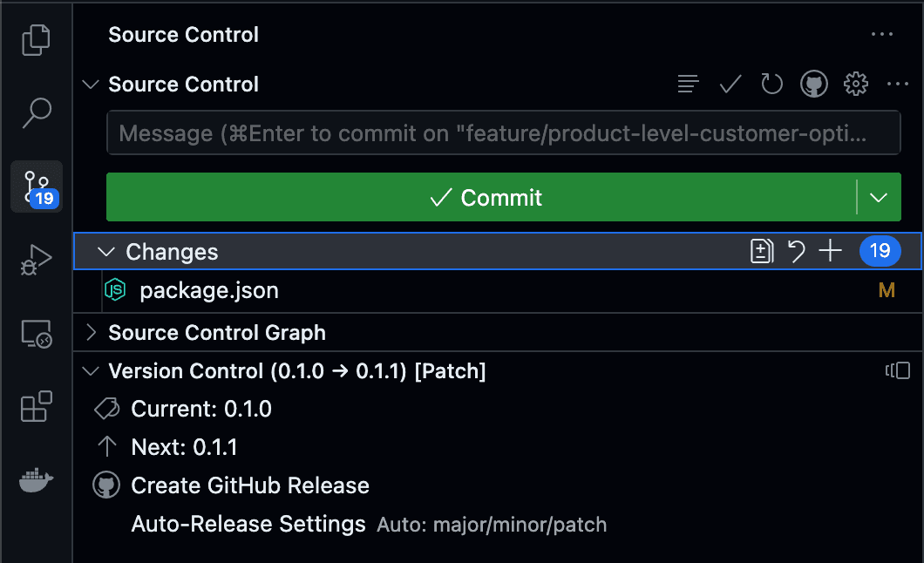Refresh source control with circular arrow icon
The image size is (924, 563).
pyautogui.click(x=771, y=85)
